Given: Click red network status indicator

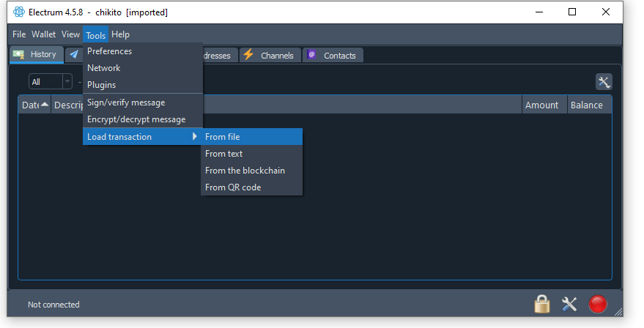Looking at the screenshot, I should click(x=598, y=304).
